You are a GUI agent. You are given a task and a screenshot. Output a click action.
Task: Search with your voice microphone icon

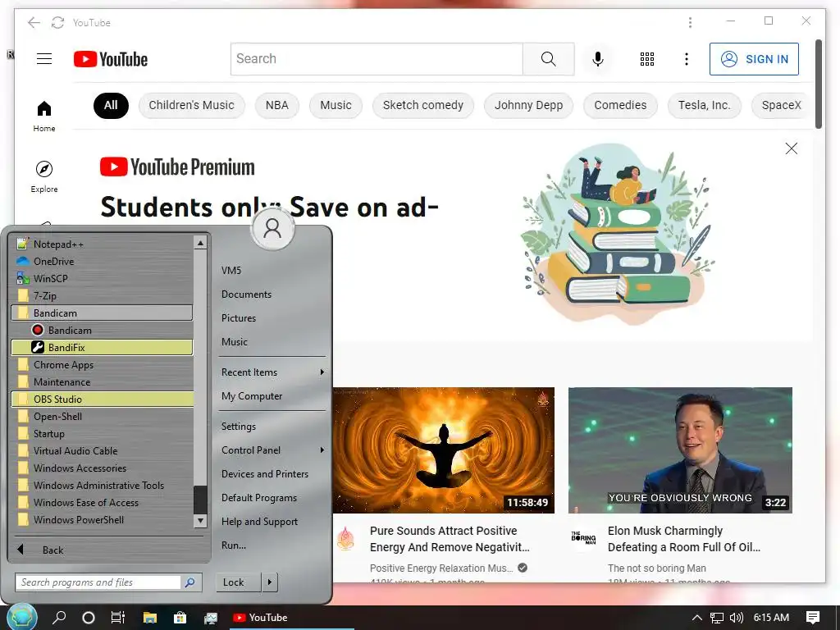coord(598,59)
